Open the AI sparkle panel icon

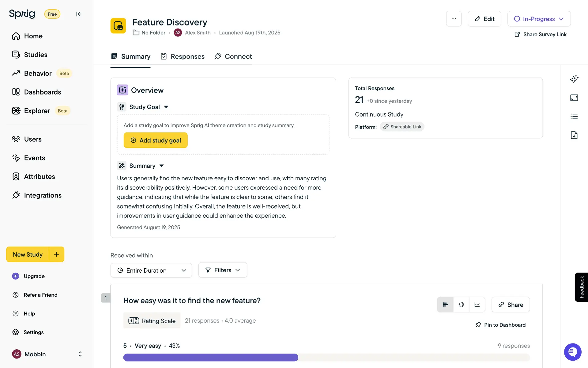(574, 79)
